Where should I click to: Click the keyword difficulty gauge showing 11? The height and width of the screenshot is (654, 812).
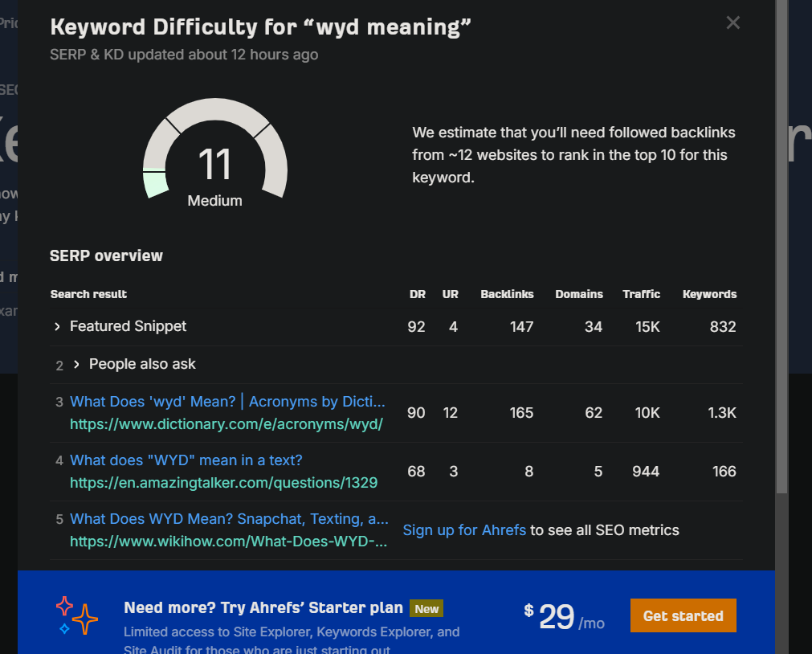click(214, 153)
